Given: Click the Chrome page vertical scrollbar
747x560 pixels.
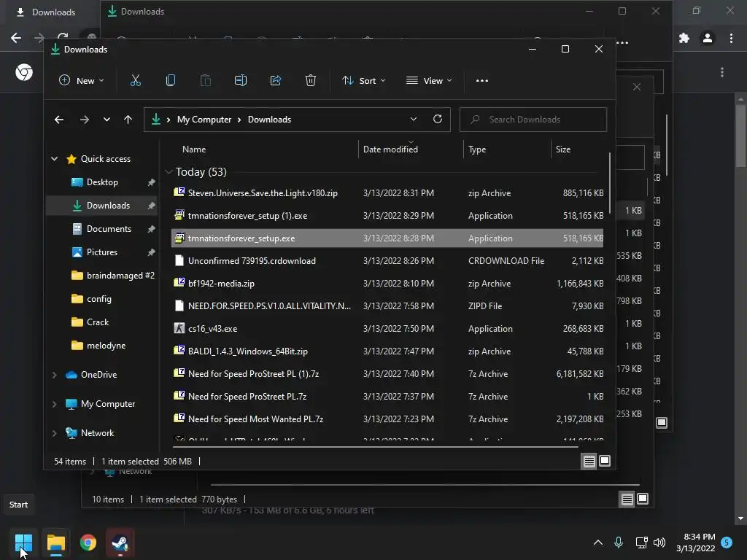Looking at the screenshot, I should click(740, 136).
